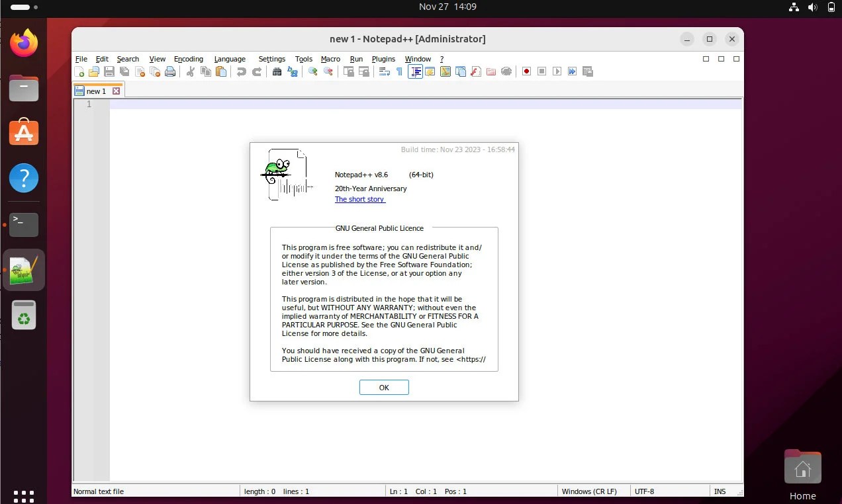Toggle word wrap from the toolbar
The image size is (842, 504).
click(x=383, y=71)
